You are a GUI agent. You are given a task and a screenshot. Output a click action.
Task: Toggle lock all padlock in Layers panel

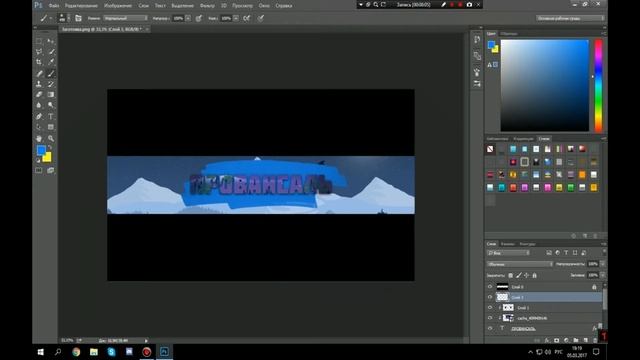[535, 276]
